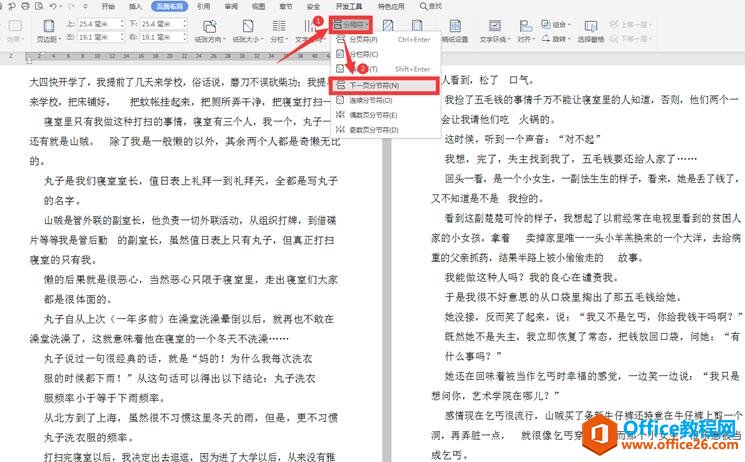Open the 引用 tab
The image size is (745, 462).
203,6
